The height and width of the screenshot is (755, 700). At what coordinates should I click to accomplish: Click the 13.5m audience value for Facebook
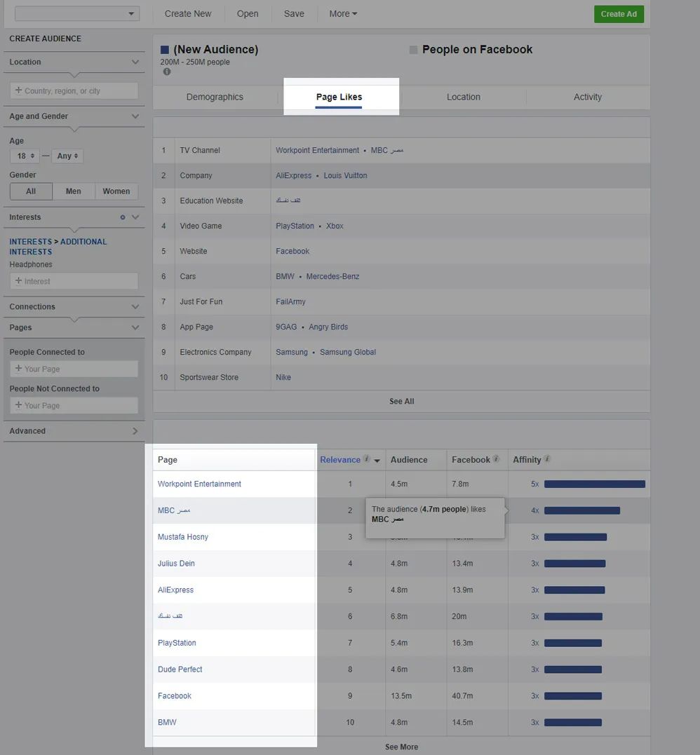click(x=401, y=696)
